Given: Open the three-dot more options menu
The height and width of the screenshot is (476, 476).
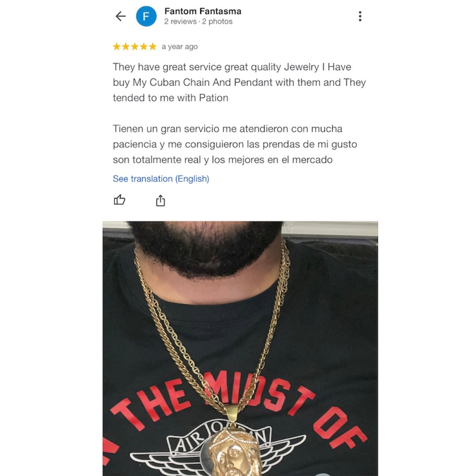Looking at the screenshot, I should [x=360, y=16].
